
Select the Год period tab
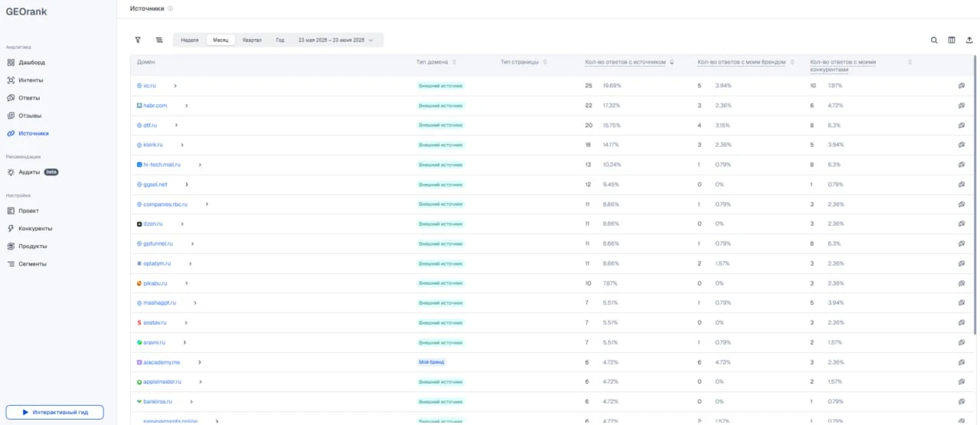click(280, 40)
